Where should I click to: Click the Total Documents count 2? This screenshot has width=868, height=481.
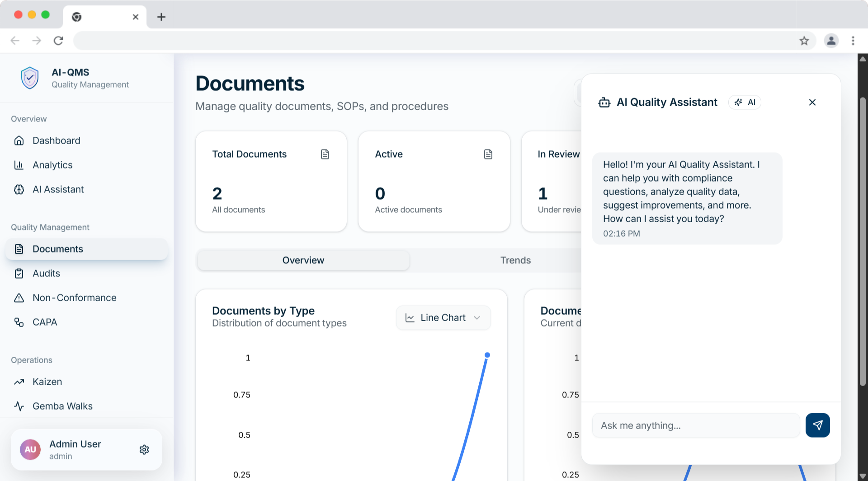click(x=217, y=194)
